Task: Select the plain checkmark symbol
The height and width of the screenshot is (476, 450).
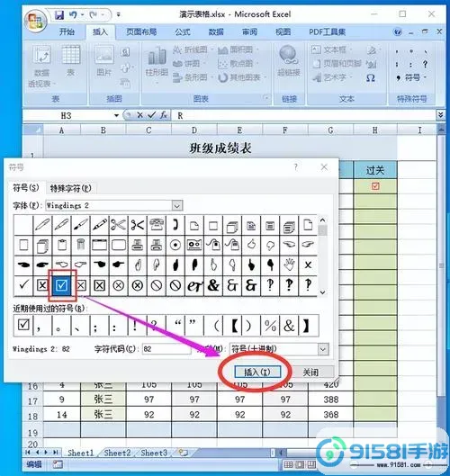Action: [23, 285]
